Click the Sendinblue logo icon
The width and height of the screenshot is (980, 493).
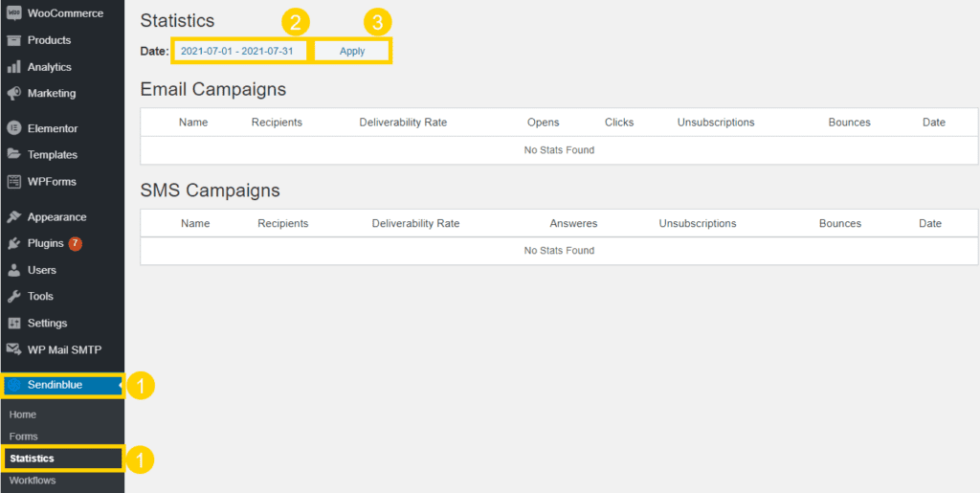tap(15, 385)
